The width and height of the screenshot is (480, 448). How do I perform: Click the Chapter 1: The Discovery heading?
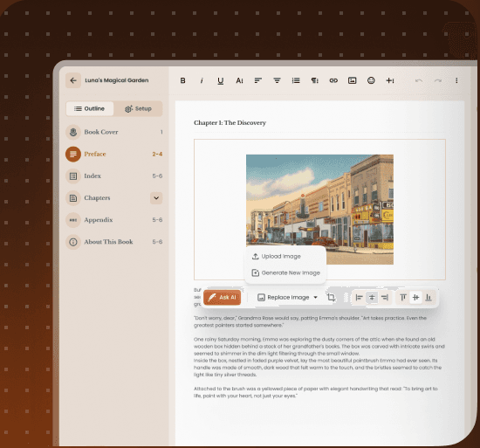230,123
